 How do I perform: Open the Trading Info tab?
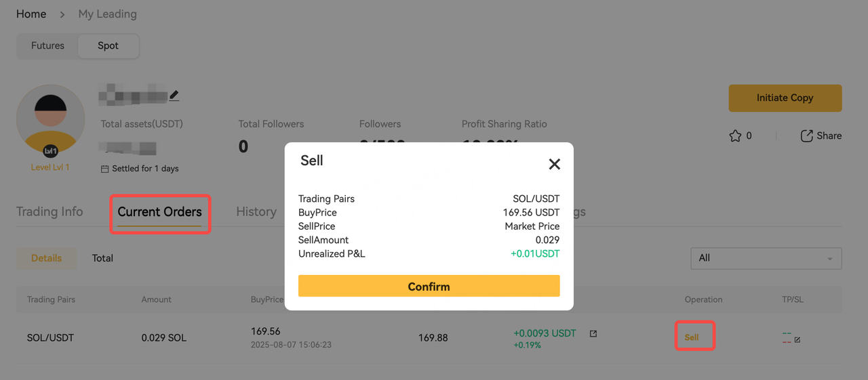point(50,212)
